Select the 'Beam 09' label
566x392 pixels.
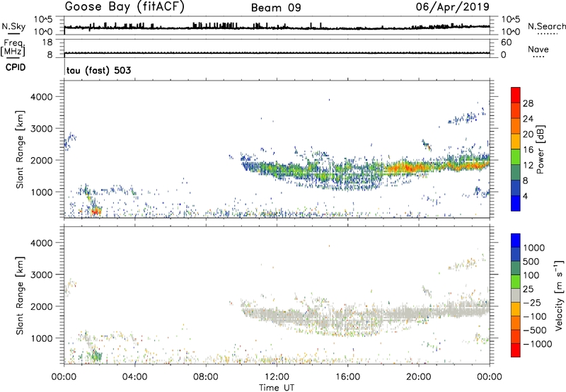(276, 8)
